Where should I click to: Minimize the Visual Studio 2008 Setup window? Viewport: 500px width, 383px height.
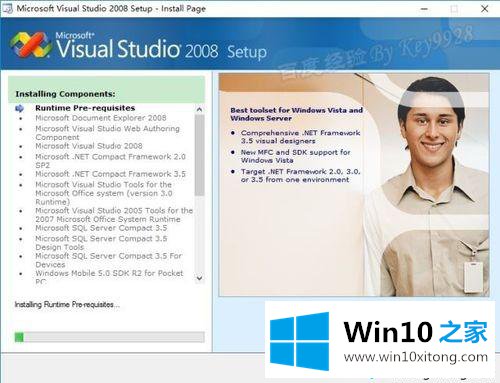tap(424, 9)
